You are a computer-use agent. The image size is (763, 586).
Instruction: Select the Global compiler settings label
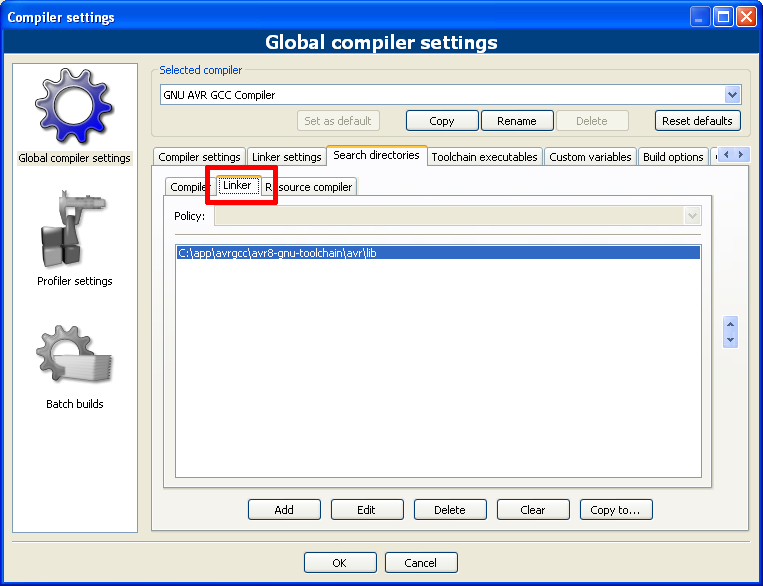74,158
